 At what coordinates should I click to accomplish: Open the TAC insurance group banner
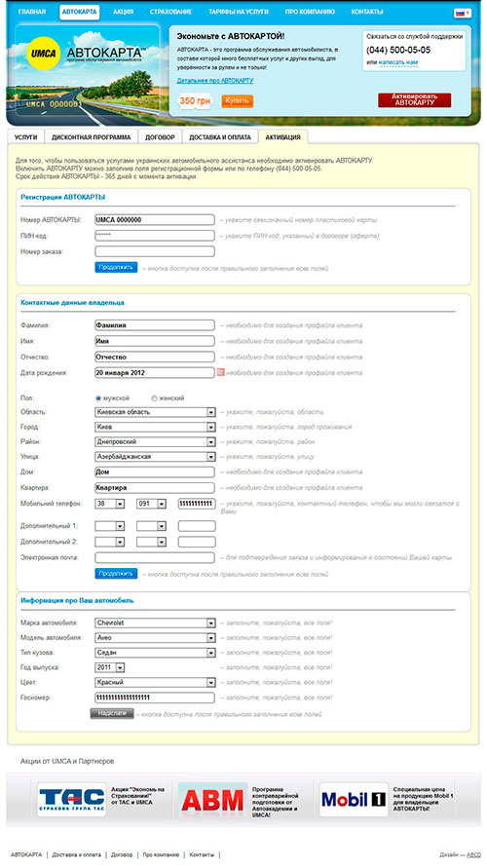coord(71,799)
